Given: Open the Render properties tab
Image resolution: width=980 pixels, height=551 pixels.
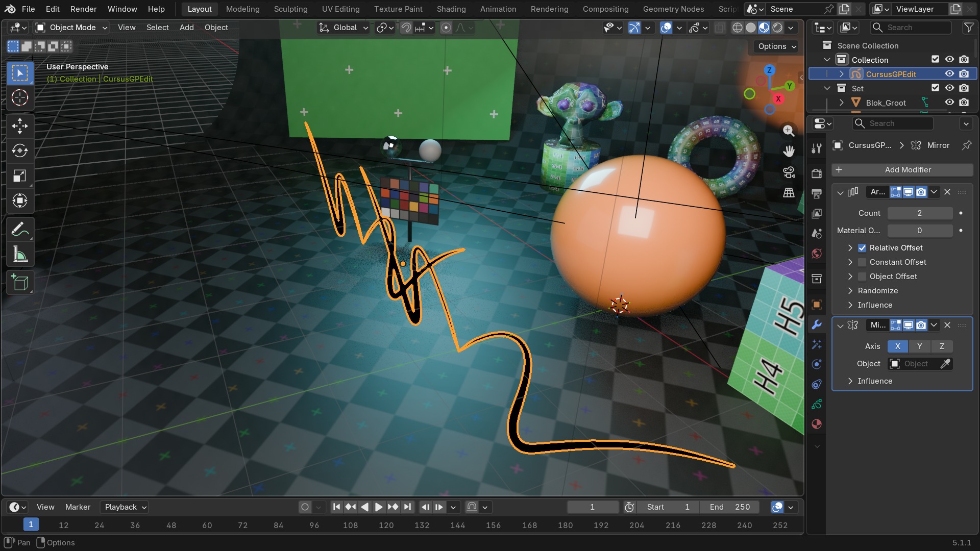Looking at the screenshot, I should (817, 173).
